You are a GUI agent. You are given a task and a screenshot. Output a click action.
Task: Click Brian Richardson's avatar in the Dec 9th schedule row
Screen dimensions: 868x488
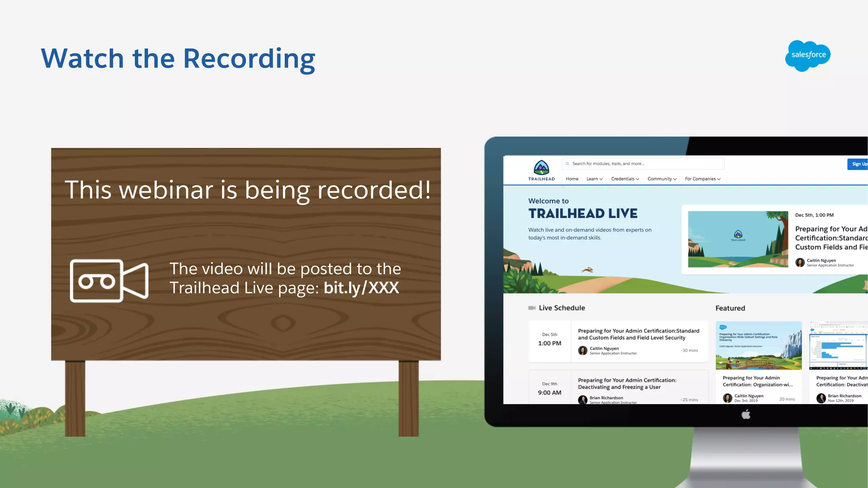tap(583, 399)
